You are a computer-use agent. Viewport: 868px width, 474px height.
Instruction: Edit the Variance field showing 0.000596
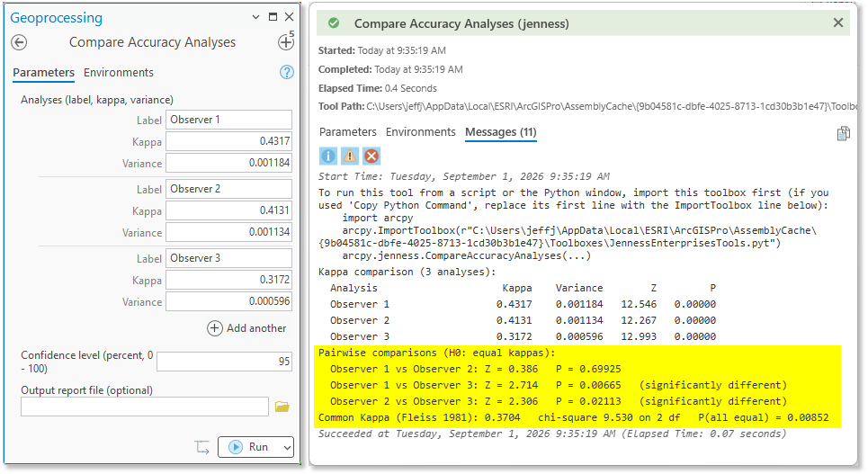[228, 301]
